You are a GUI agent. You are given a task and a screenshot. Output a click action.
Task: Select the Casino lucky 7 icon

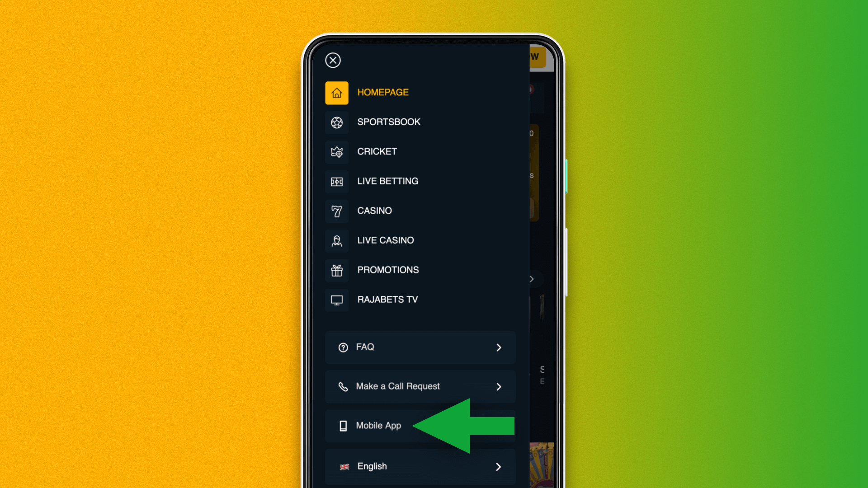[335, 210]
